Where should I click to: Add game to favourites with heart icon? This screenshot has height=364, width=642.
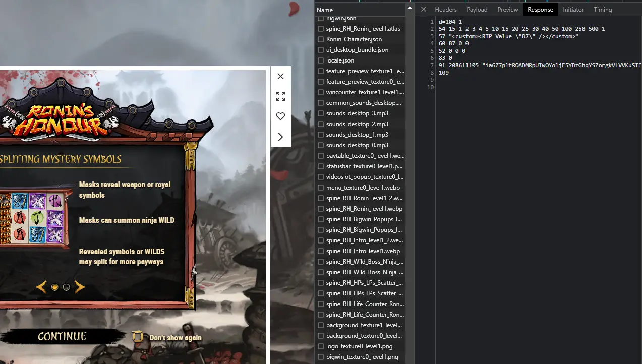click(280, 116)
